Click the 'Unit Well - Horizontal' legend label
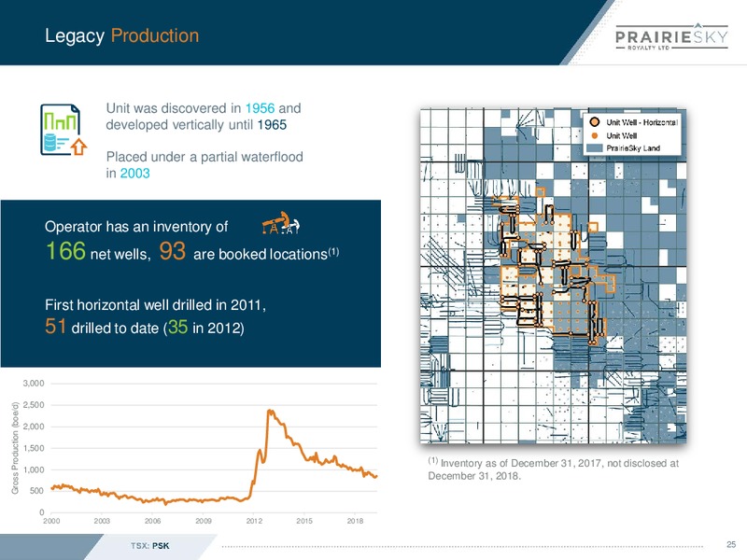The width and height of the screenshot is (747, 560). pos(641,122)
